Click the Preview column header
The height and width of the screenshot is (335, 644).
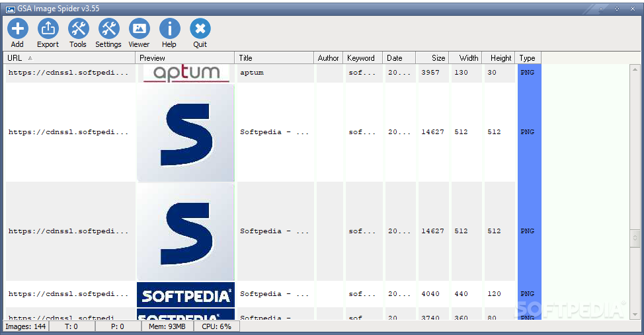185,58
